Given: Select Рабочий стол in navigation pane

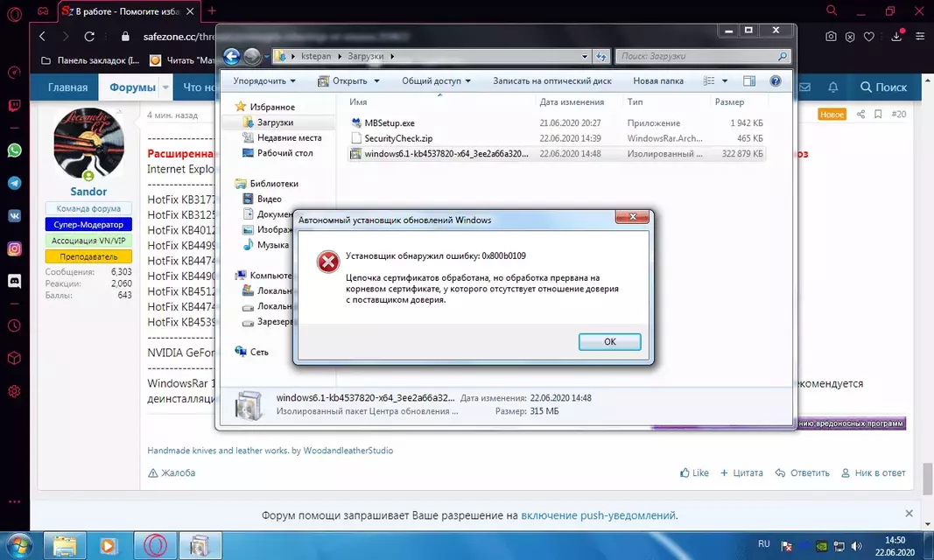Looking at the screenshot, I should click(x=284, y=153).
